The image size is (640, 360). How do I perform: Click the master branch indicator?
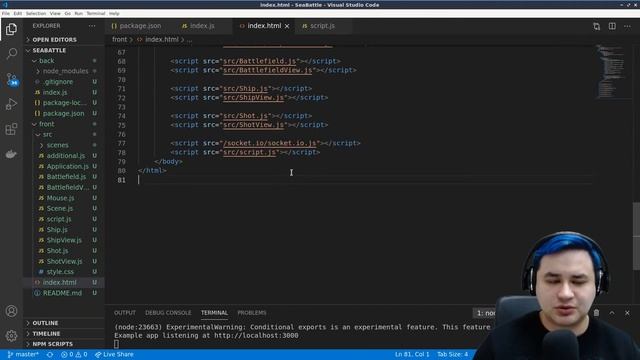[x=23, y=354]
